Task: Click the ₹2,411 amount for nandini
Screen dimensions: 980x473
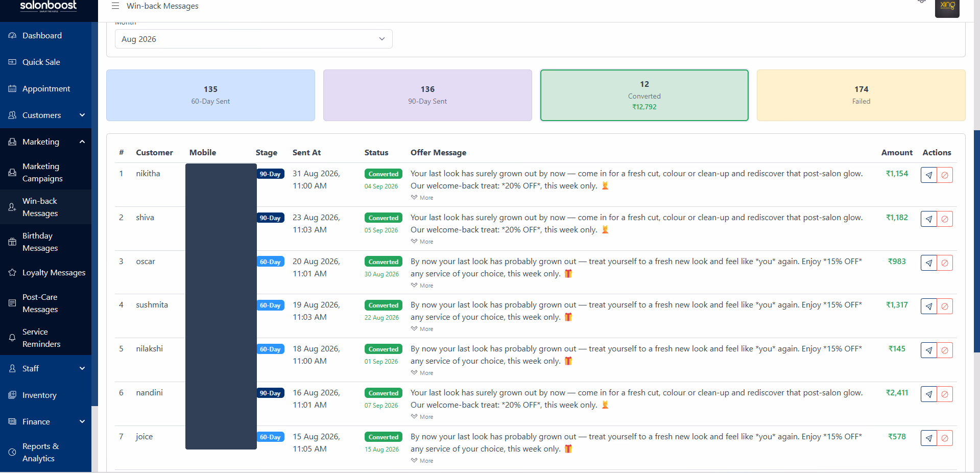Action: (x=897, y=393)
